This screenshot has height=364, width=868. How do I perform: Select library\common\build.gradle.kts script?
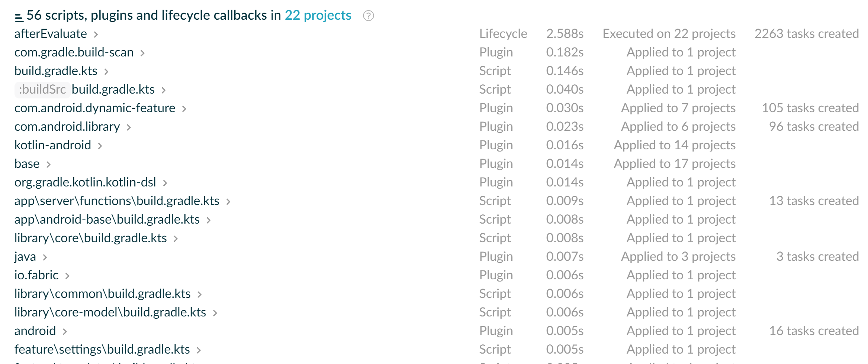point(102,294)
